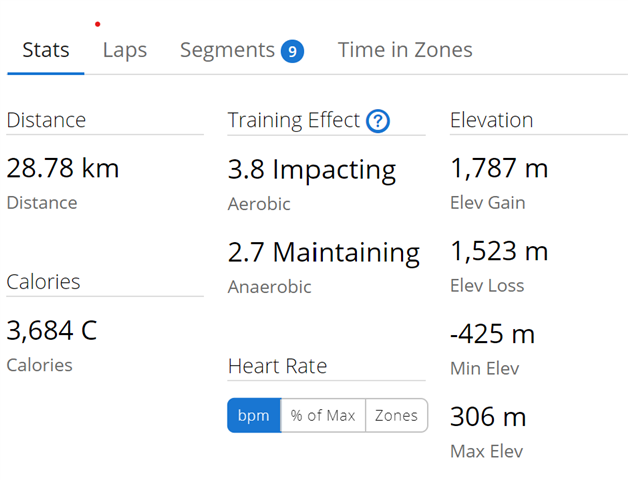Click the 2.7 Maintaining anaerobic value
Image resolution: width=628 pixels, height=480 pixels.
coord(324,252)
